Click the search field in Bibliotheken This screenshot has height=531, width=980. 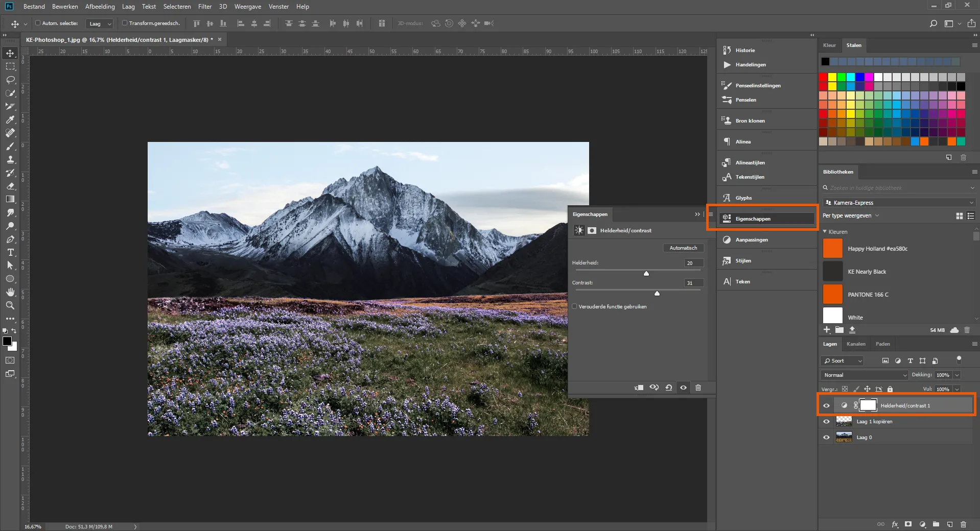point(899,188)
